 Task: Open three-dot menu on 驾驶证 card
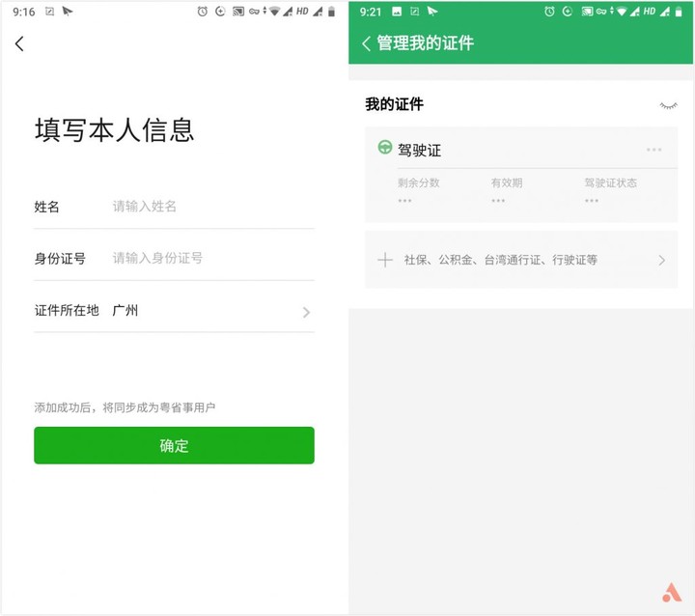[653, 150]
